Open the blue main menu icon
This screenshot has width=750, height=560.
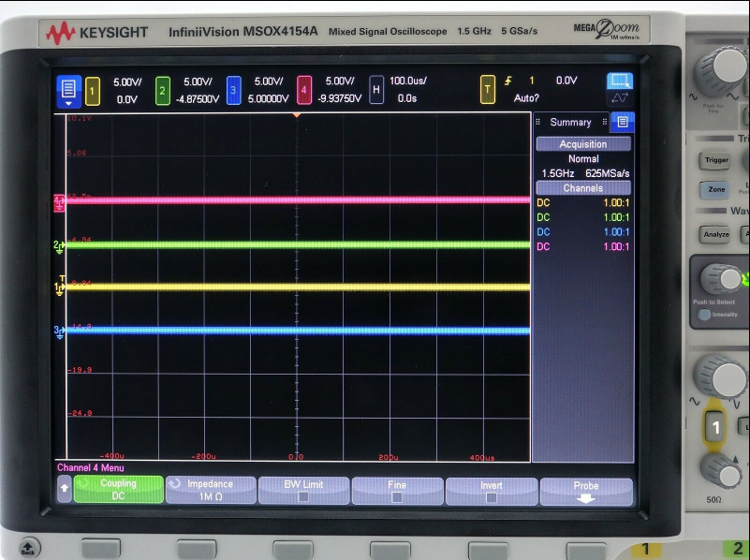tap(68, 90)
